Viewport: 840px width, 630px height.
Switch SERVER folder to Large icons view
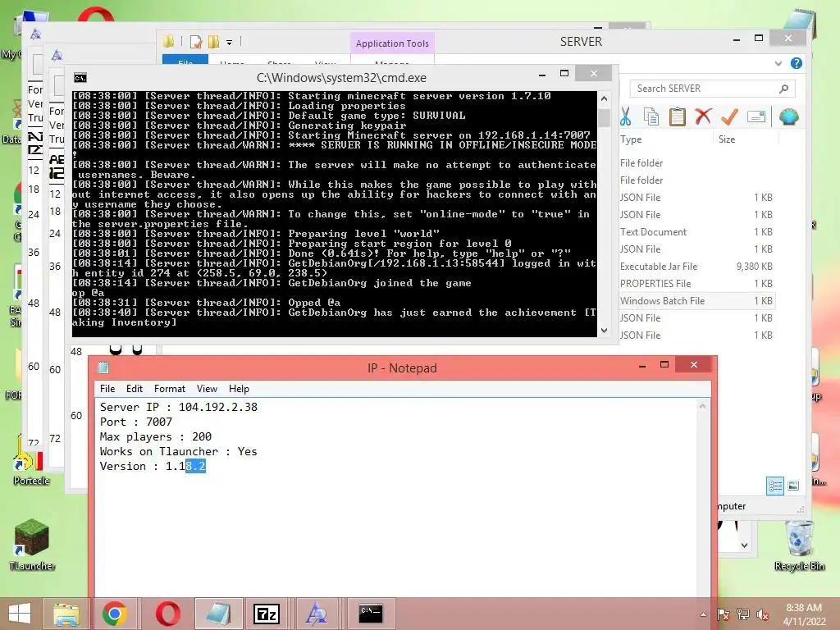click(x=793, y=486)
